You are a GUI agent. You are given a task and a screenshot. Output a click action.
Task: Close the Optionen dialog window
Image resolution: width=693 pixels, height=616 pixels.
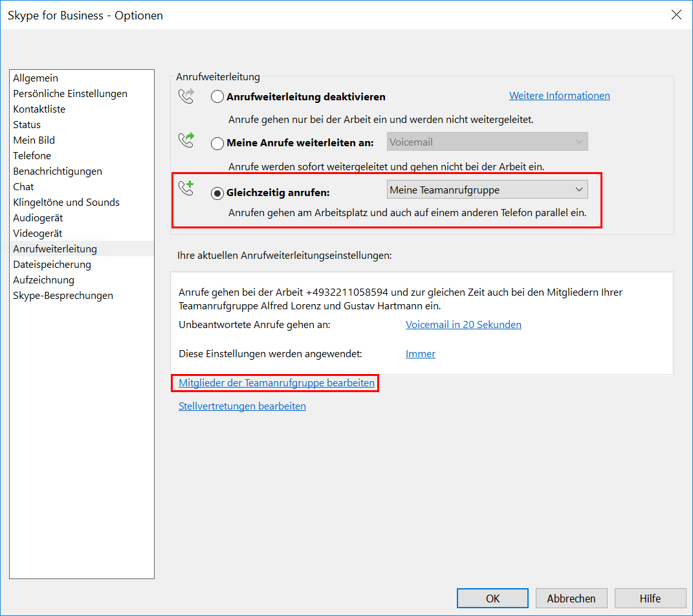click(x=676, y=15)
